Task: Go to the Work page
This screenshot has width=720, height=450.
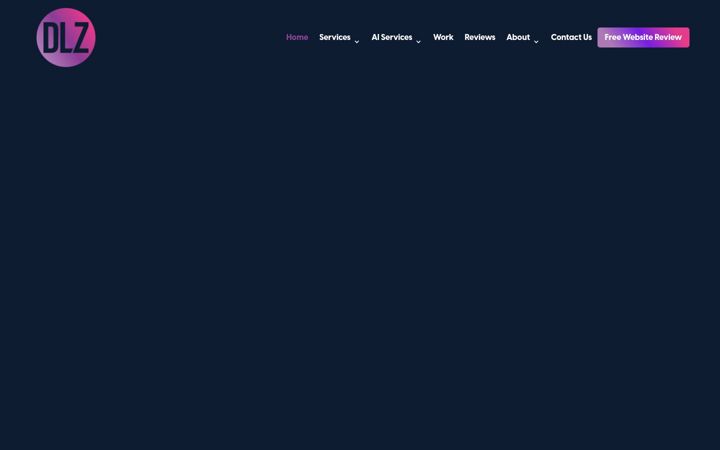Action: pyautogui.click(x=443, y=37)
